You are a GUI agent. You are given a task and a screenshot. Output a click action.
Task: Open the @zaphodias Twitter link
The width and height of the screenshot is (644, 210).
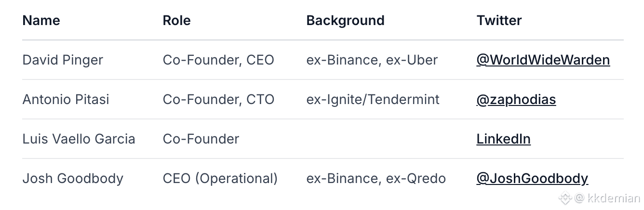(516, 100)
